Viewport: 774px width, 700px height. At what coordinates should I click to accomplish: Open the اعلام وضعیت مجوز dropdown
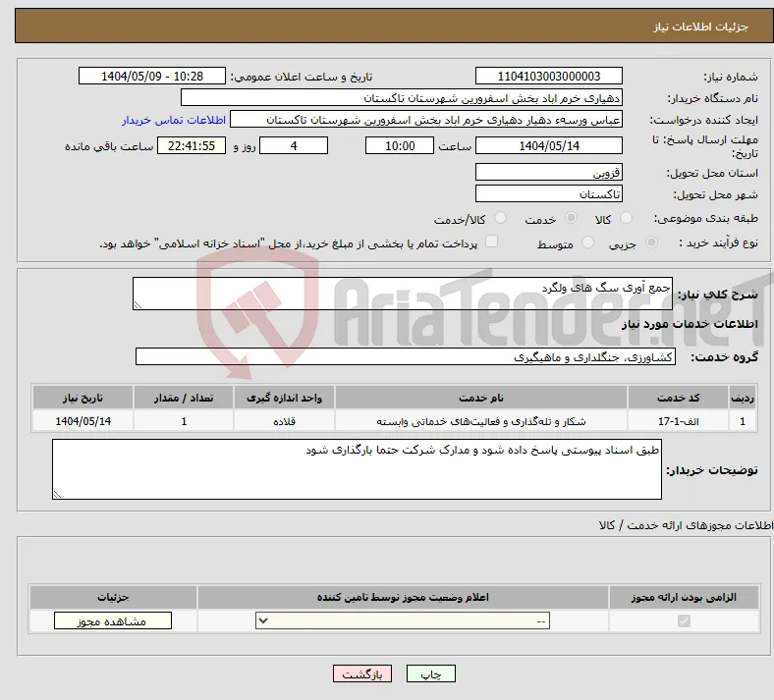(403, 621)
